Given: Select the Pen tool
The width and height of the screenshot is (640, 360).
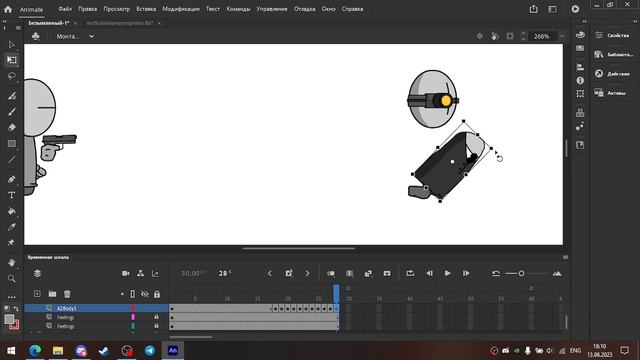Looking at the screenshot, I should [11, 179].
